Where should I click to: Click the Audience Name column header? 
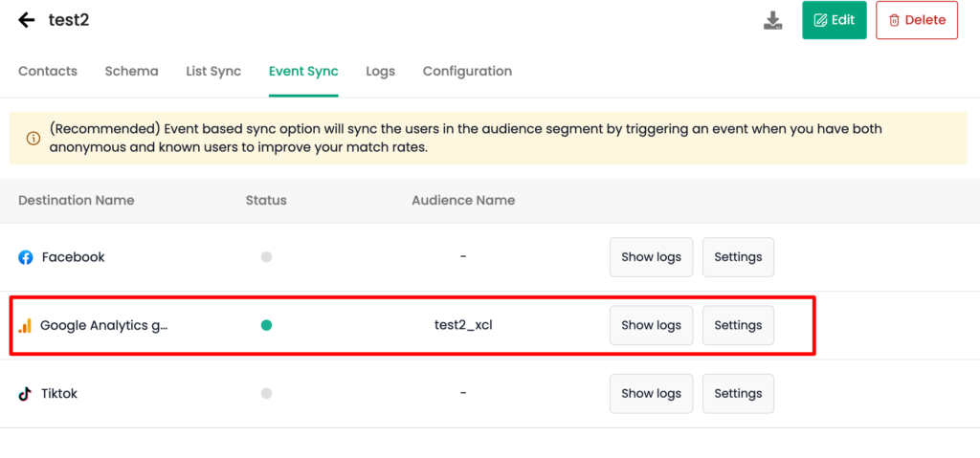463,201
